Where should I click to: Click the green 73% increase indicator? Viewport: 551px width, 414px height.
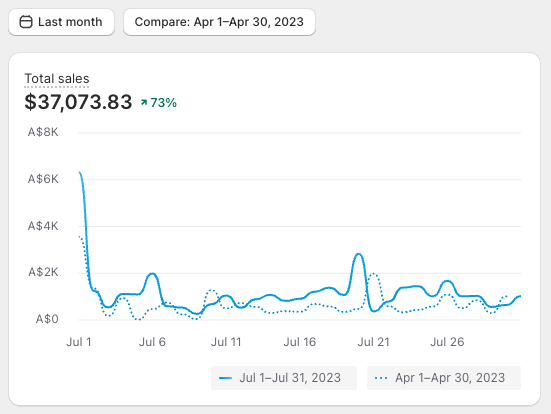coord(158,103)
